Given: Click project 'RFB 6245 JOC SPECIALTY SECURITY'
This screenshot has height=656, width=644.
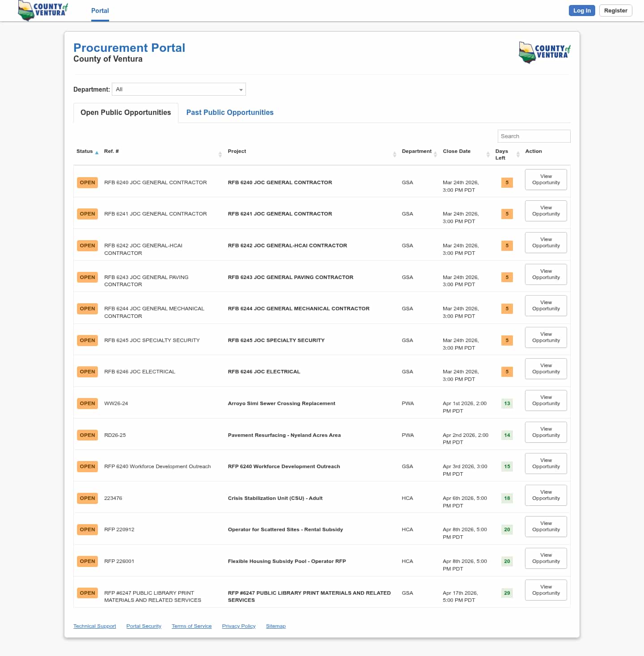Looking at the screenshot, I should pyautogui.click(x=276, y=340).
